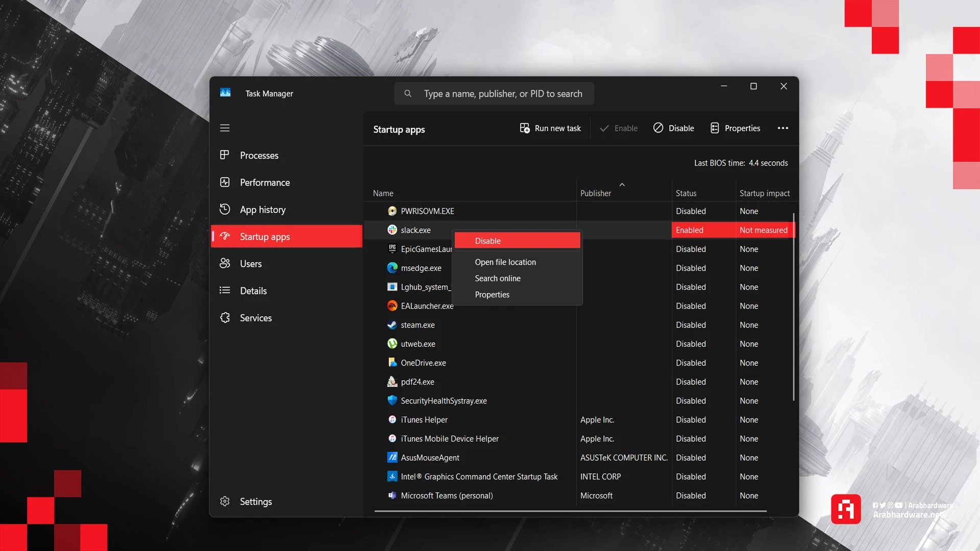Click the horizontal scrollbar at list bottom
This screenshot has width=980, height=551.
click(x=570, y=511)
